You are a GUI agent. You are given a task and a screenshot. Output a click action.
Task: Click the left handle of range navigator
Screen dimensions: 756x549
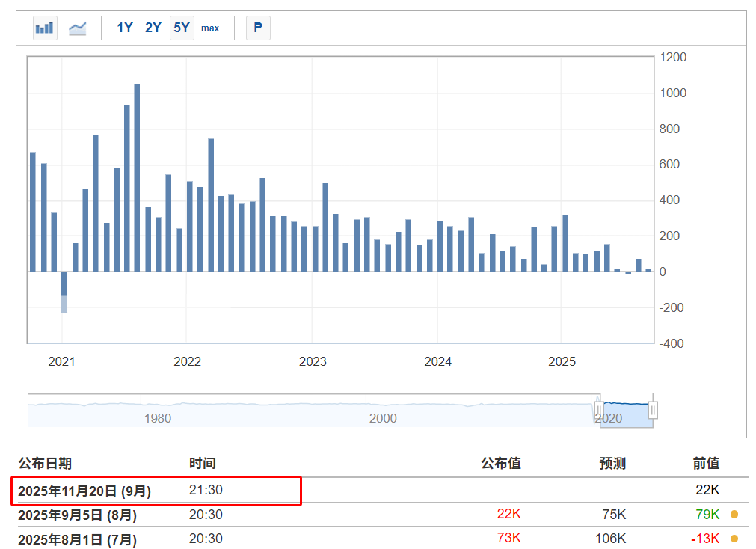click(x=599, y=410)
